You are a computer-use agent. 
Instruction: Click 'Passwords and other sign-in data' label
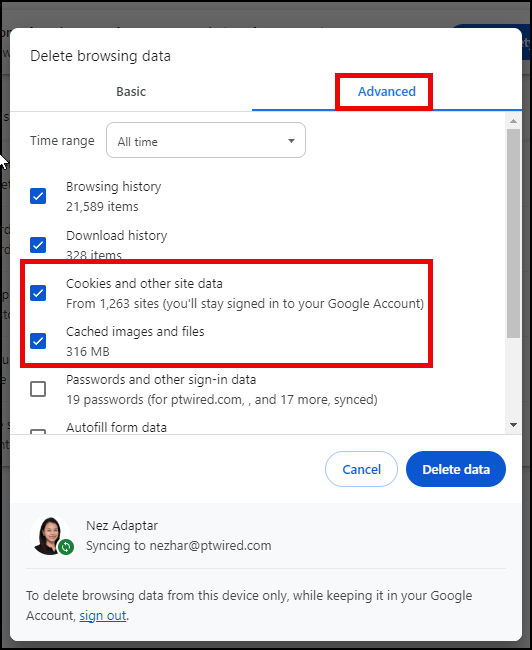click(161, 380)
